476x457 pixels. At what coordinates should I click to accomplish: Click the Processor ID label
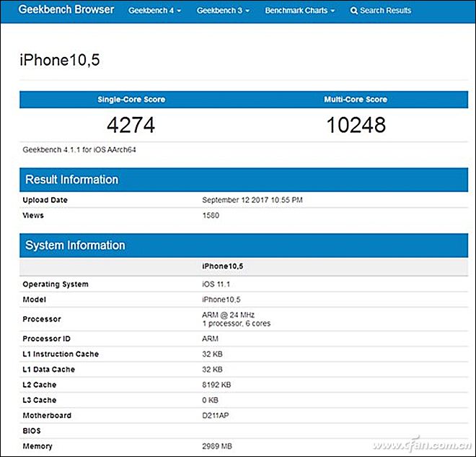pos(46,339)
